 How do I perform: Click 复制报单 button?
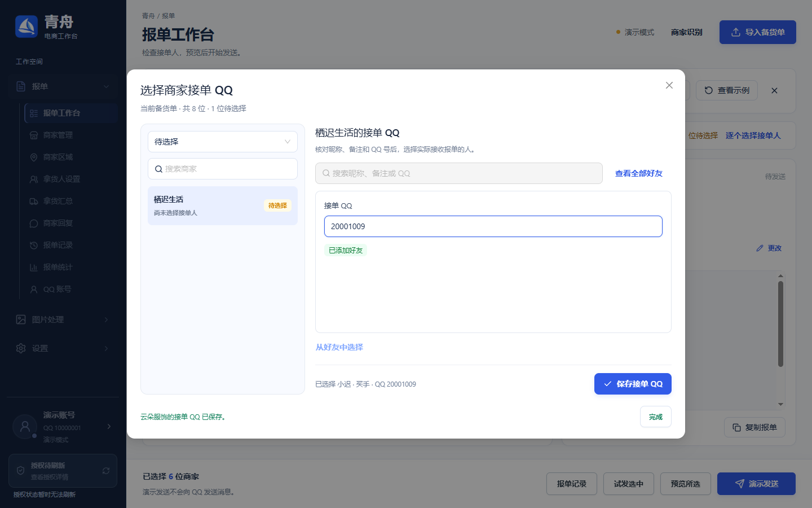tap(754, 427)
